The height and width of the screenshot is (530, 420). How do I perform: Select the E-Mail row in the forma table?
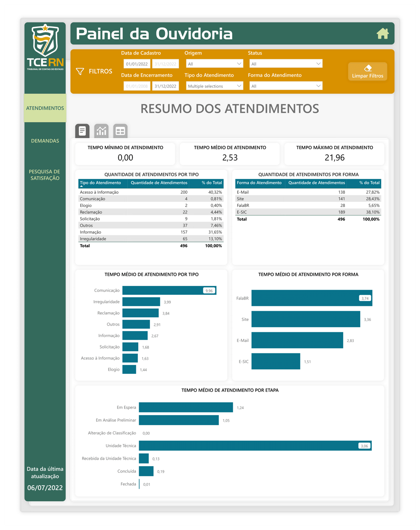[x=308, y=192]
